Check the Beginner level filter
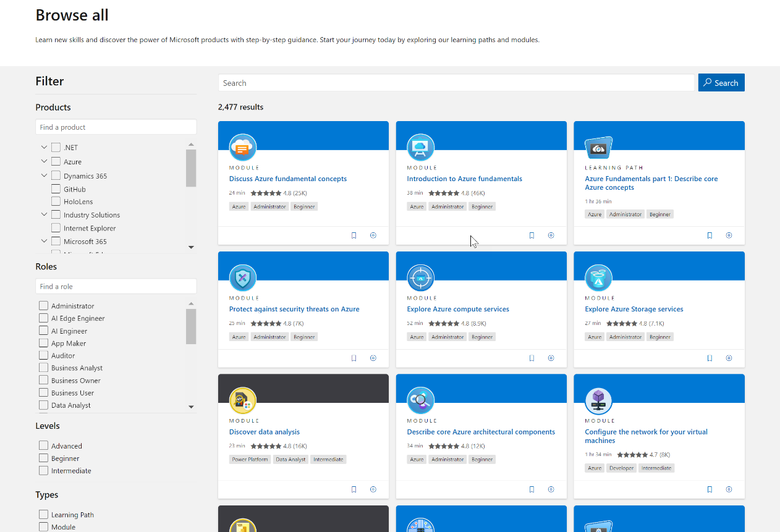The image size is (780, 532). tap(43, 458)
